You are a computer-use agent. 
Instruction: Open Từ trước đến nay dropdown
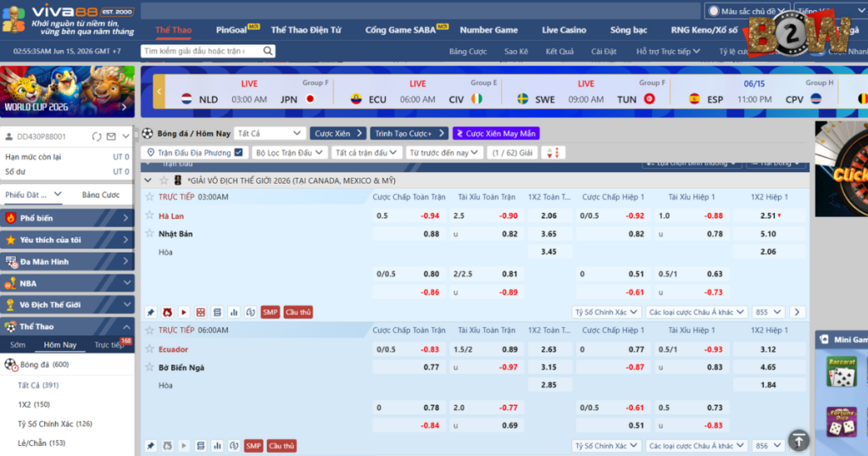click(x=443, y=153)
